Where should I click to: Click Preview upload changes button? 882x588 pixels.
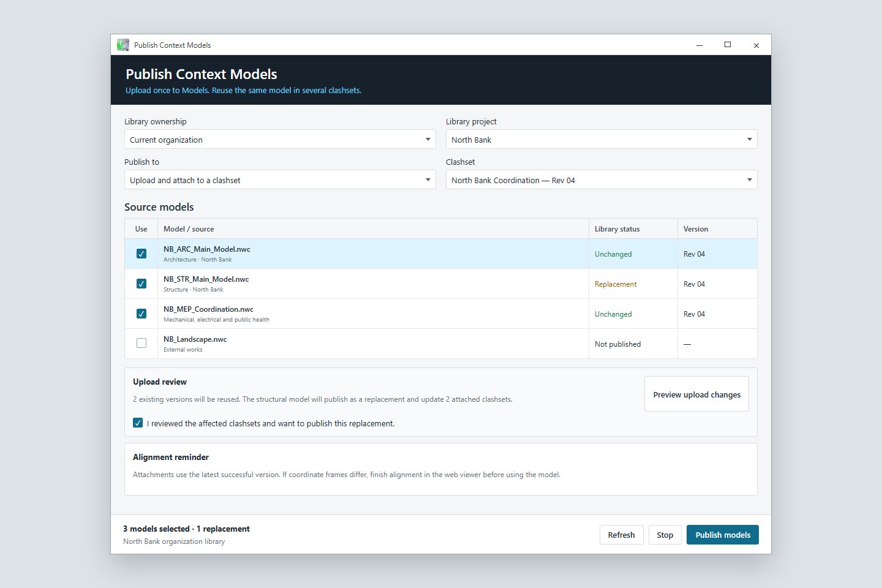[x=696, y=394]
